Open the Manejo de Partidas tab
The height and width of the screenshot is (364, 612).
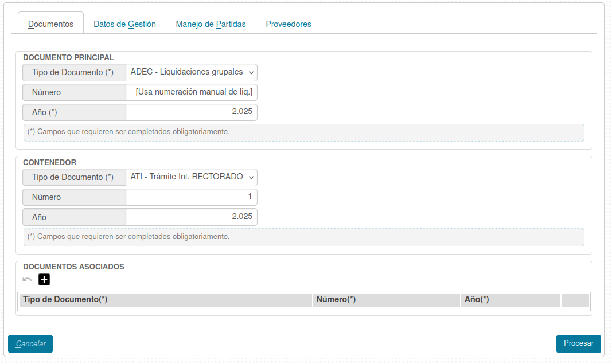click(211, 24)
